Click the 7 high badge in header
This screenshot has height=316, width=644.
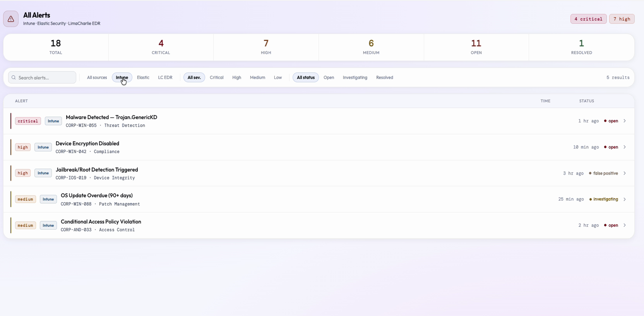click(622, 19)
